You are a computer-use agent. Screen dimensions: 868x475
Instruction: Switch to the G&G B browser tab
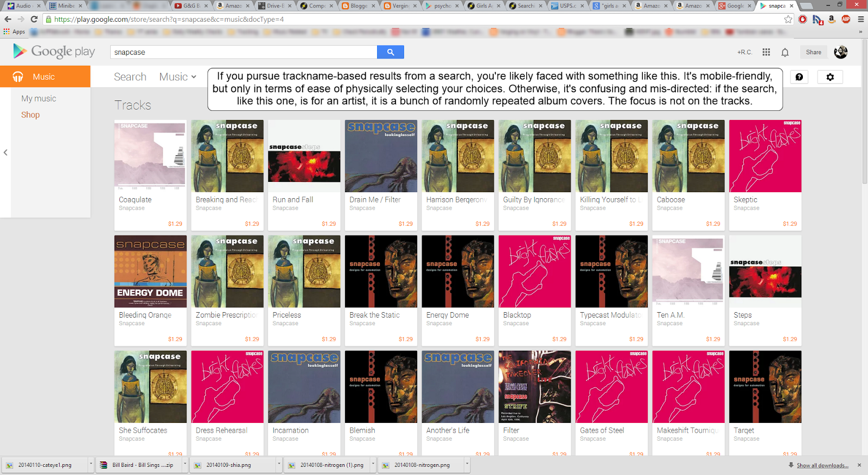point(191,6)
